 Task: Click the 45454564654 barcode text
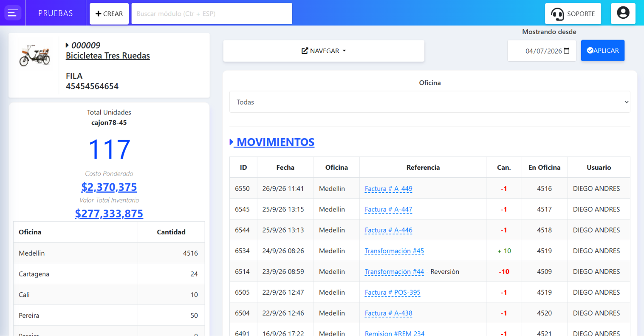point(92,86)
